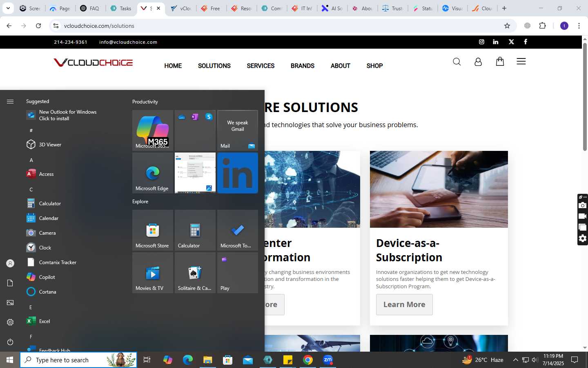588x368 pixels.
Task: Open the Microsoft Store tile
Action: (x=153, y=230)
